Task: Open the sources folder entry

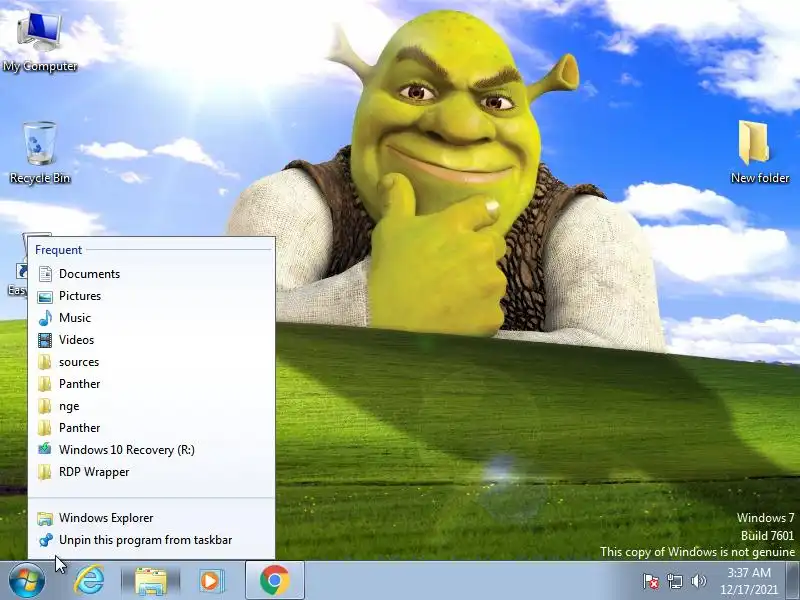Action: pyautogui.click(x=152, y=362)
